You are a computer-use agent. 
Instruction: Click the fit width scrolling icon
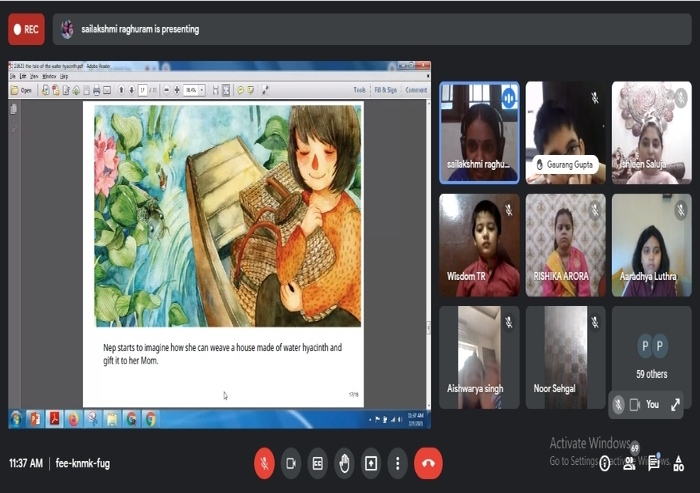click(x=216, y=90)
